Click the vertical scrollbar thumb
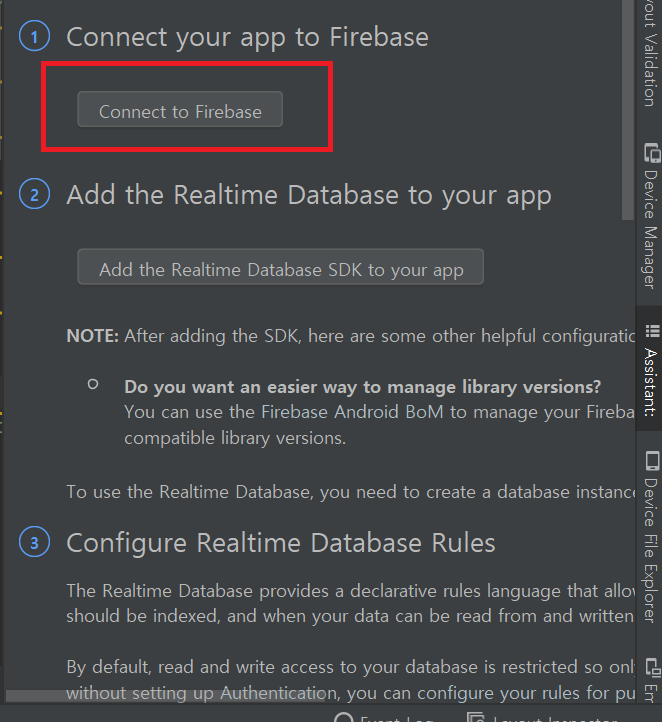Viewport: 662px width, 722px height. (x=628, y=110)
